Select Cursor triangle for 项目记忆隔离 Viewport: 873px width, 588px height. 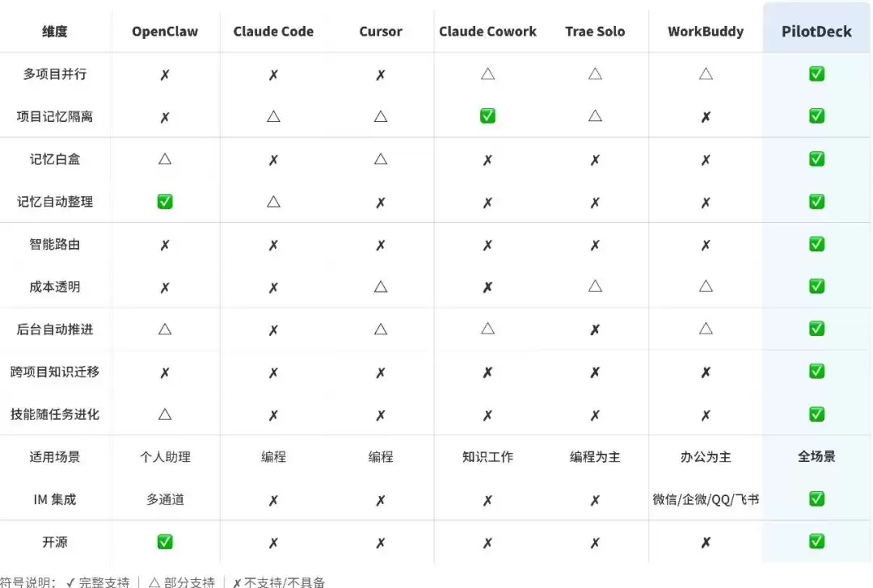click(x=381, y=116)
